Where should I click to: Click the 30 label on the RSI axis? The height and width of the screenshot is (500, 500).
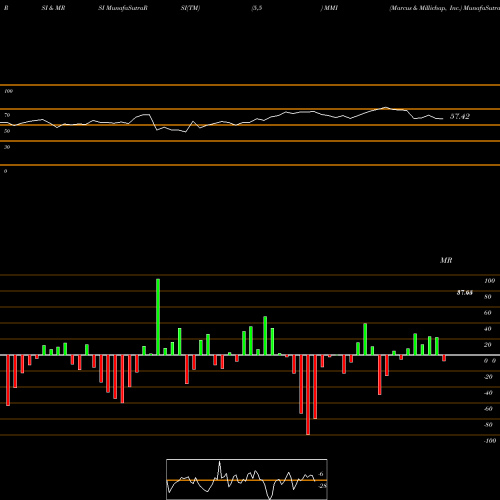click(x=7, y=147)
